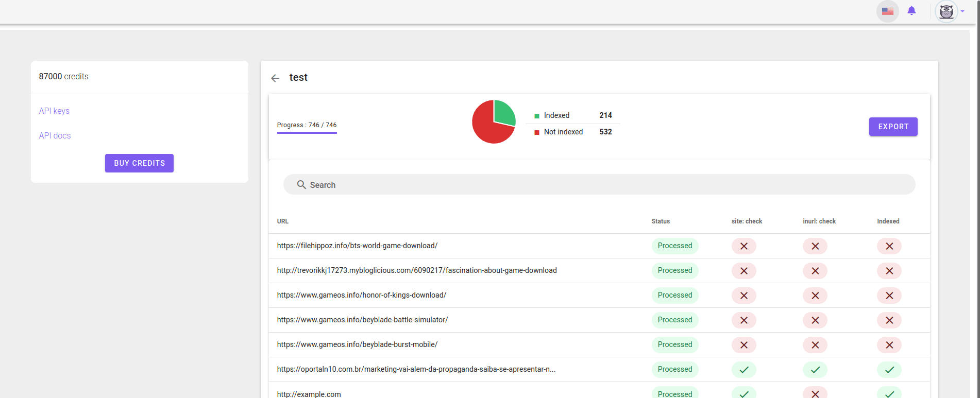Click the red Not indexed legend swatch
Image resolution: width=980 pixels, height=398 pixels.
point(537,132)
